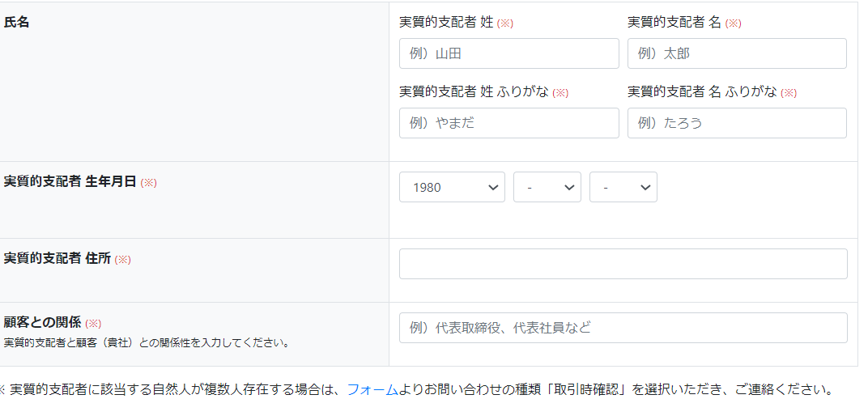Screen dimensions: 868x416
Task: Click the 実質的支配者 名 label text
Action: tap(674, 23)
